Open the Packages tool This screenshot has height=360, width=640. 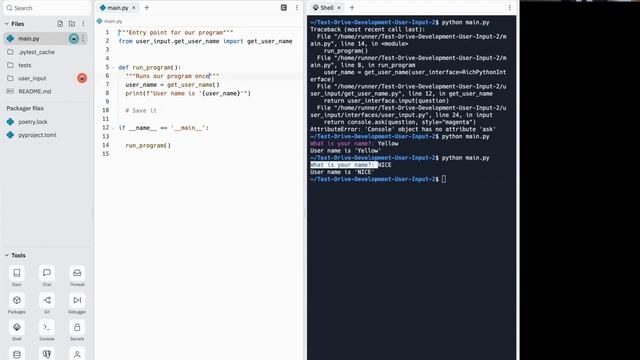17,300
